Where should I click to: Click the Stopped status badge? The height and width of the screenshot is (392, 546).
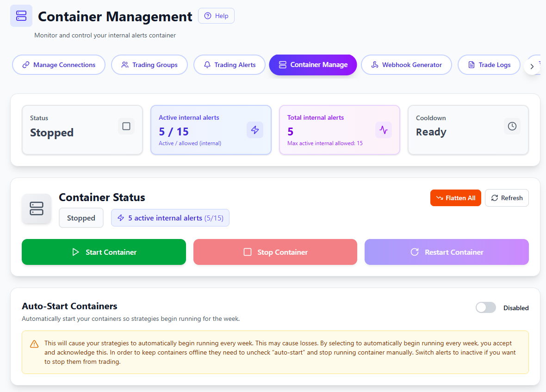[81, 218]
